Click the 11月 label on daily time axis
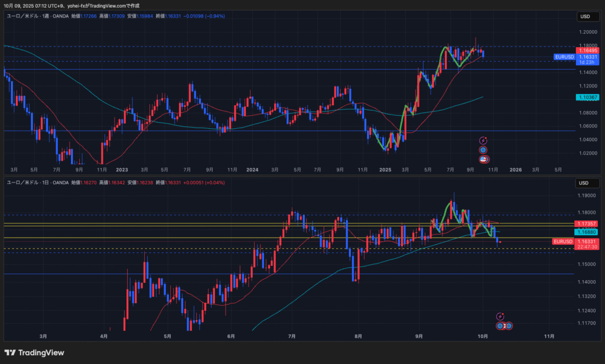Viewport: 605px width, 364px height. pyautogui.click(x=549, y=336)
